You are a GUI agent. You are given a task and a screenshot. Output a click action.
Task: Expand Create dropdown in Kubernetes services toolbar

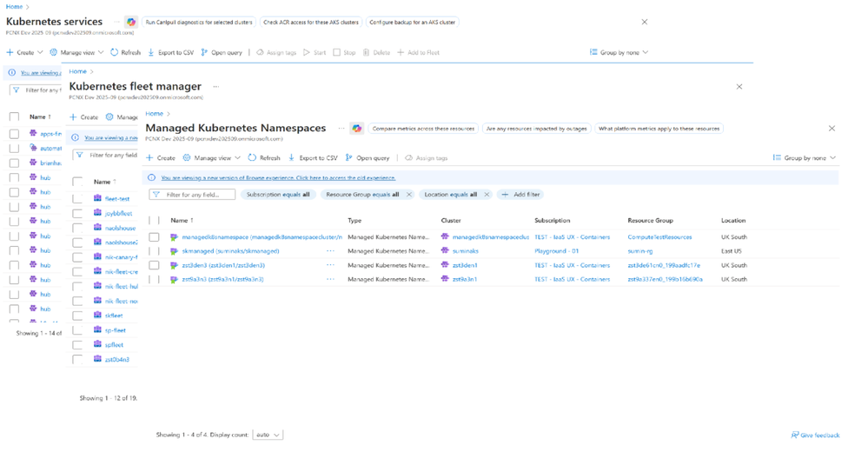(x=24, y=53)
